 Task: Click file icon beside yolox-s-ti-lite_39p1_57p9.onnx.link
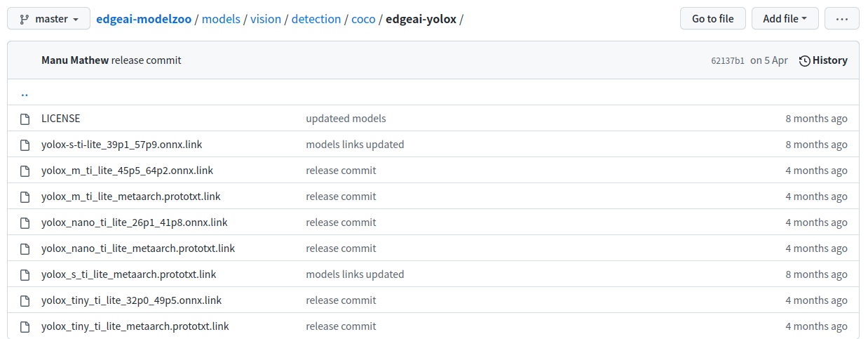coord(25,145)
